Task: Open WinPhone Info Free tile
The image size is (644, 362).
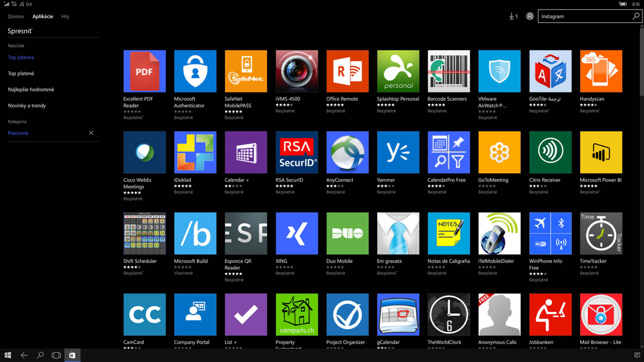Action: point(550,233)
